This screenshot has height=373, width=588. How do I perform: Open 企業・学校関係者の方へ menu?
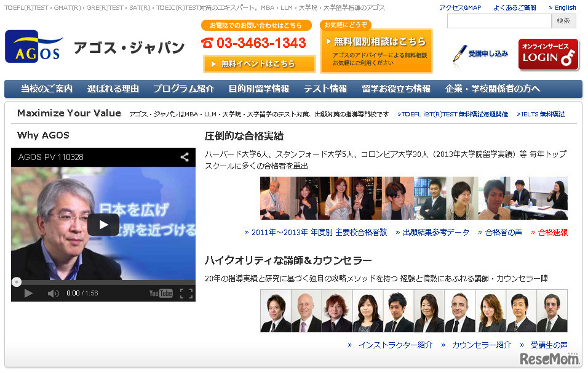pos(493,89)
